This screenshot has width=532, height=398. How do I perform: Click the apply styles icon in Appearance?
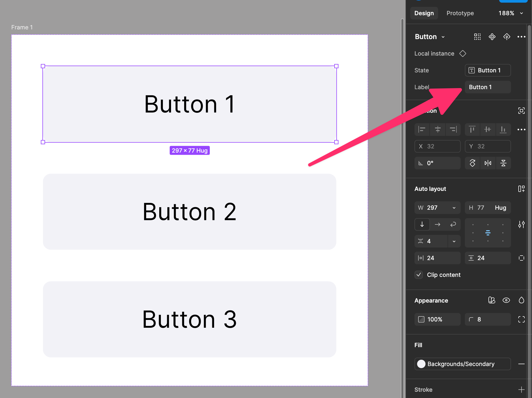(492, 300)
